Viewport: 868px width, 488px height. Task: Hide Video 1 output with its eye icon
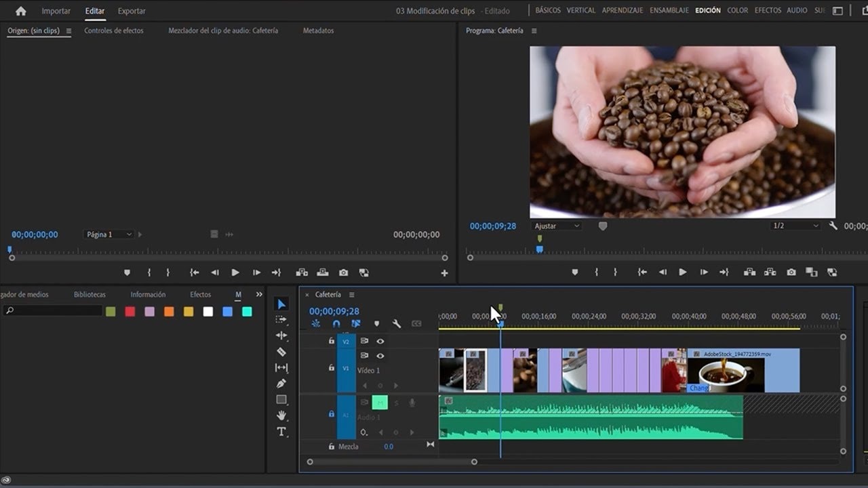[380, 357]
